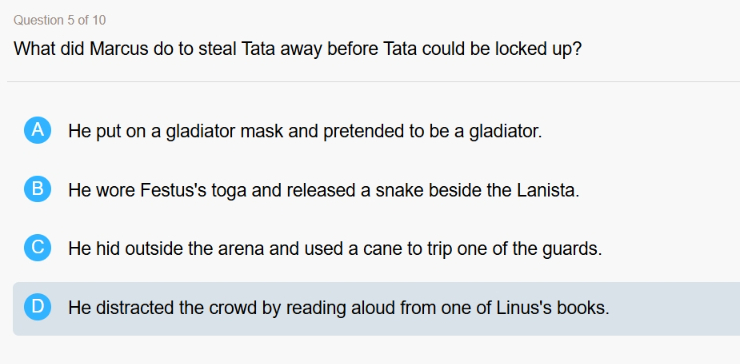Pick answer about cane tripping guards
Viewport: 740px width, 364px height.
335,249
